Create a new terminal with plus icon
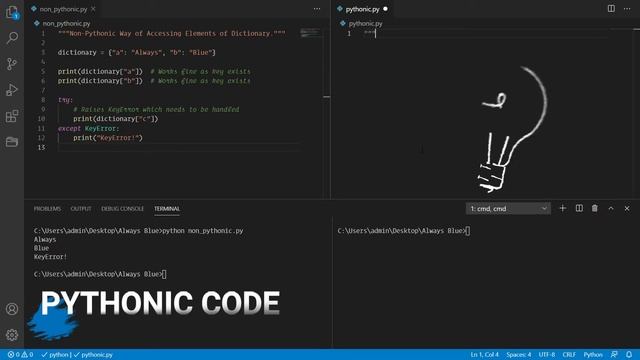Viewport: 640px width, 360px height. [x=562, y=208]
